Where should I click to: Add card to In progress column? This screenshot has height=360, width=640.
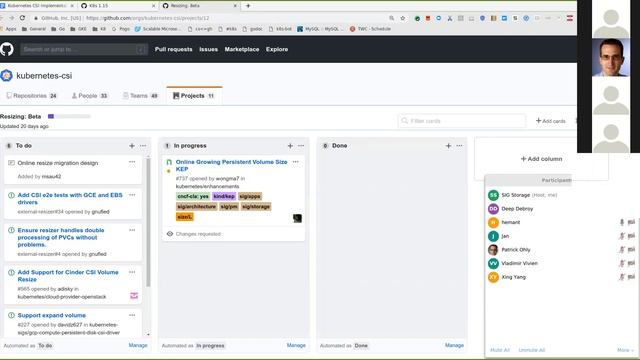pyautogui.click(x=290, y=146)
